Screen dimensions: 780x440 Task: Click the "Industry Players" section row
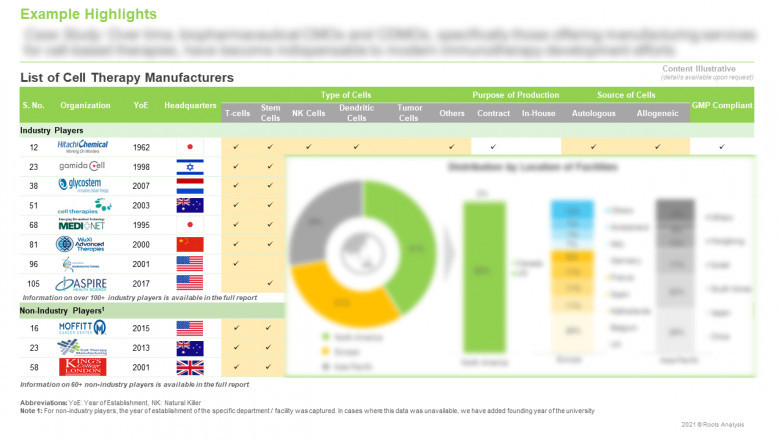tap(387, 130)
